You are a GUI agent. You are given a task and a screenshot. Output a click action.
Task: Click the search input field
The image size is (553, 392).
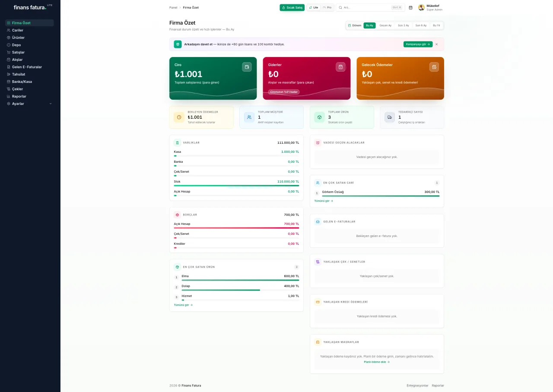370,7
